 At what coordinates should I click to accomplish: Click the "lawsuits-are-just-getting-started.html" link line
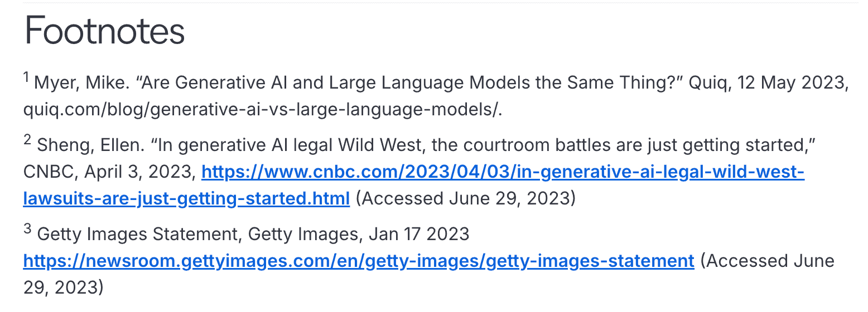(x=186, y=198)
